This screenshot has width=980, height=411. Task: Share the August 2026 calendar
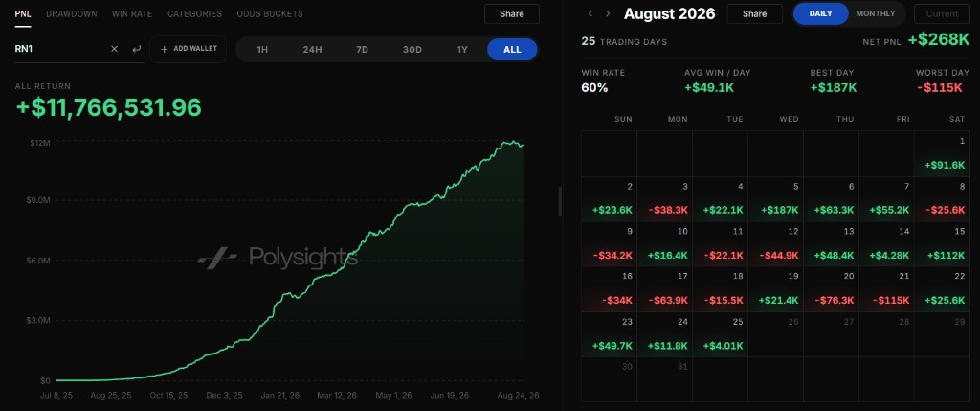[x=754, y=13]
